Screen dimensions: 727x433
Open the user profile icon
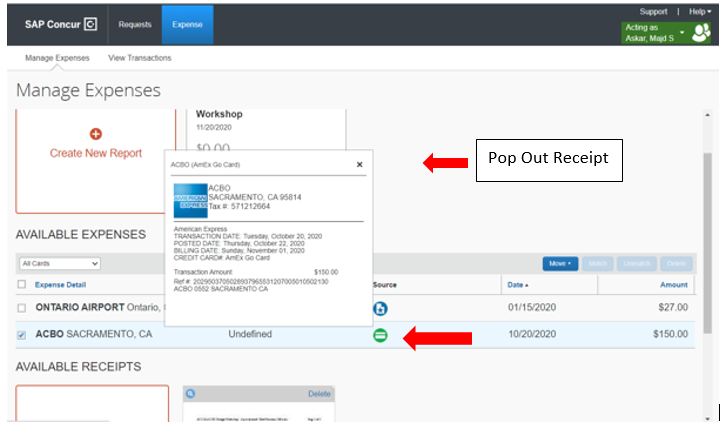[701, 33]
